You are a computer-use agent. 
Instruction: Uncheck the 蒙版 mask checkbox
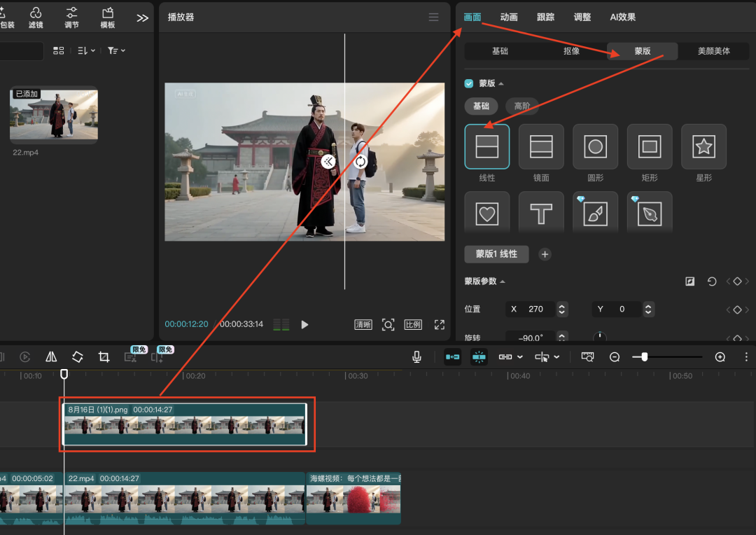click(x=469, y=83)
